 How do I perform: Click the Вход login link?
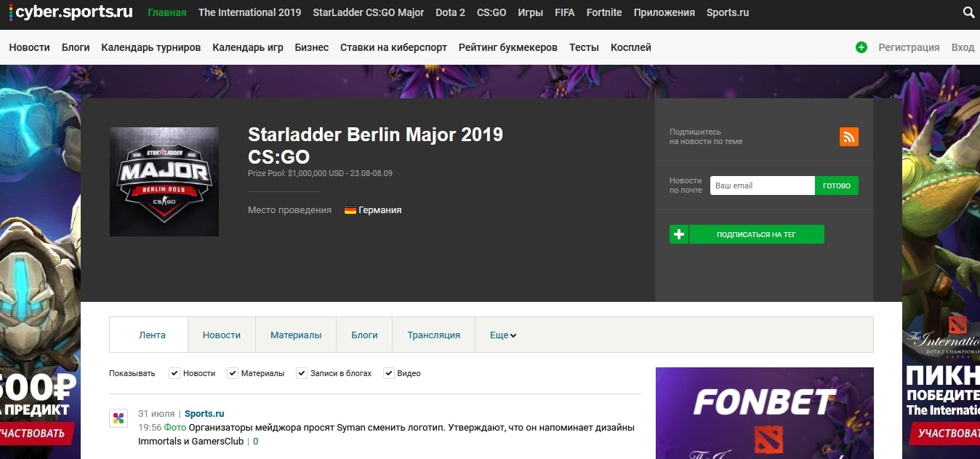click(x=963, y=47)
